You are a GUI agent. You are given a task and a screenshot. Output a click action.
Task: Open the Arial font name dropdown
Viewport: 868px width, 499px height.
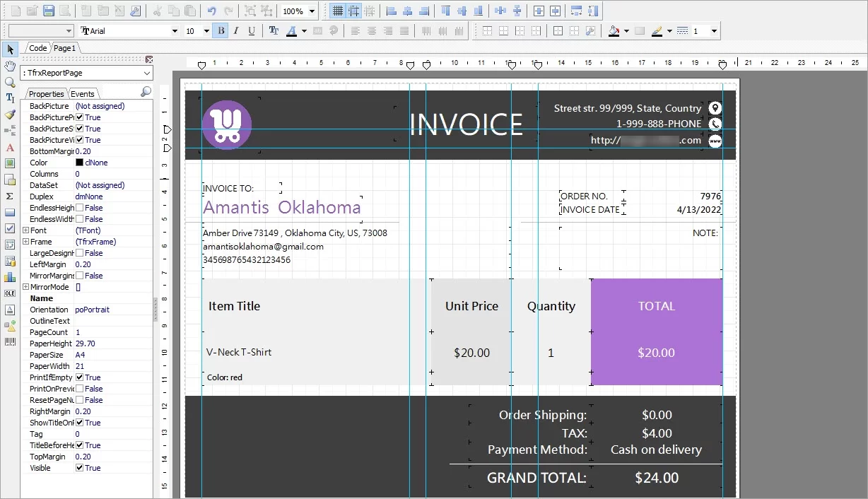176,30
